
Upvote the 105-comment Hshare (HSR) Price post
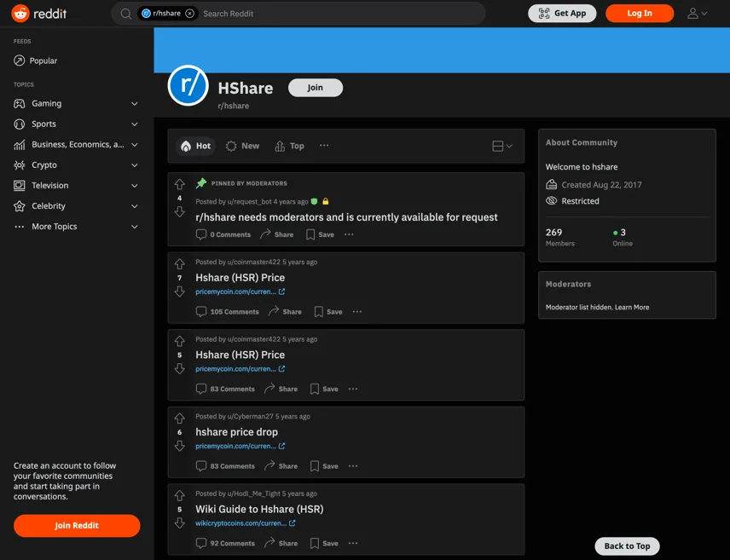click(180, 264)
